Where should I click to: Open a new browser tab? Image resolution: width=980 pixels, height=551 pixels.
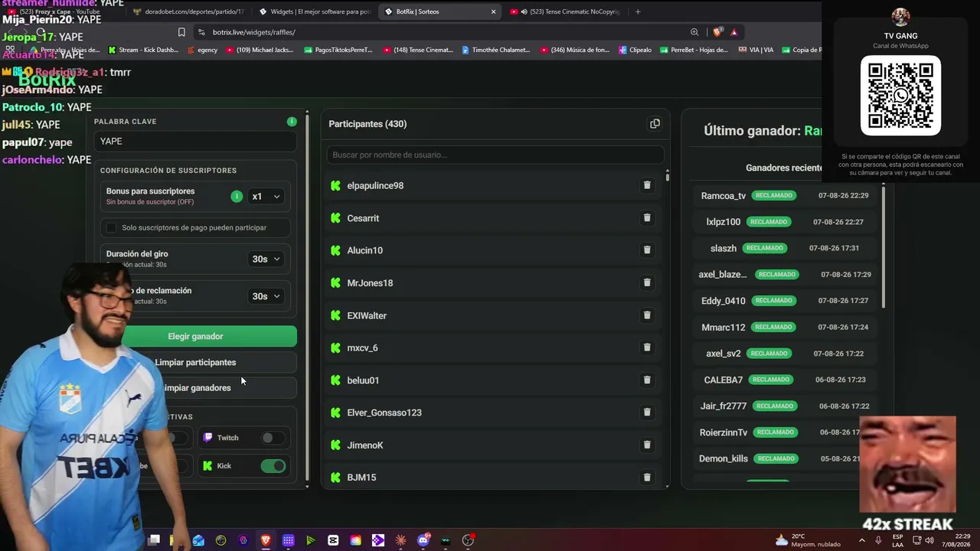click(638, 11)
